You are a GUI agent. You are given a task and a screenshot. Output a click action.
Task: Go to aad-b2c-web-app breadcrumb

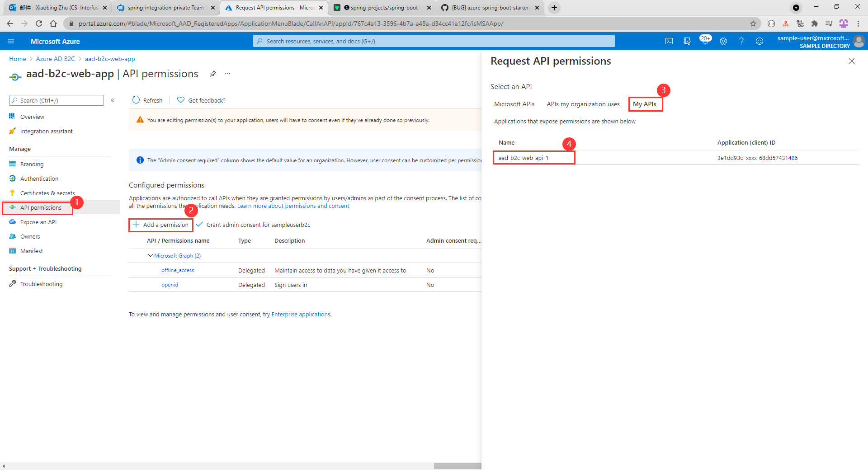[110, 59]
